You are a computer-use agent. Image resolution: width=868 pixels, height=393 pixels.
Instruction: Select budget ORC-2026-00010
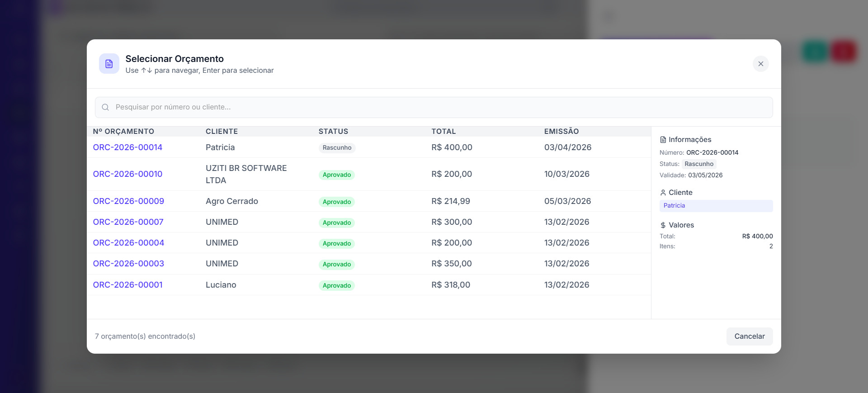point(127,174)
